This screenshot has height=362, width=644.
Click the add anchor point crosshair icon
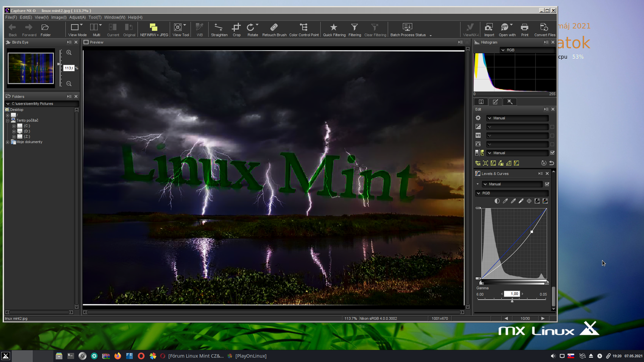[x=529, y=201]
